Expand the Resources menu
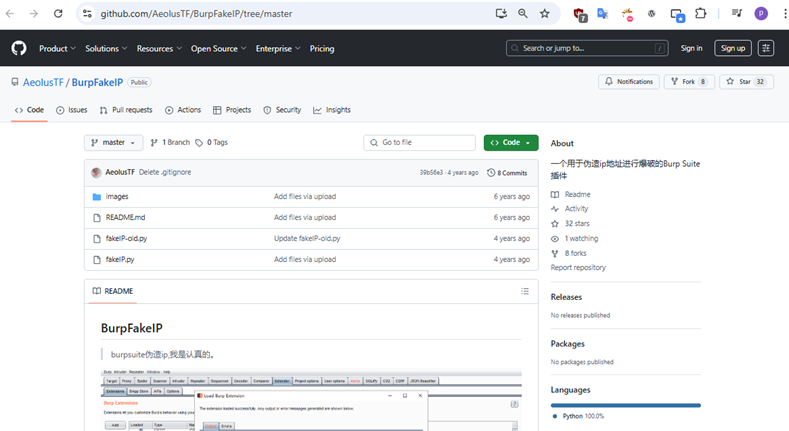The width and height of the screenshot is (789, 431). (159, 48)
